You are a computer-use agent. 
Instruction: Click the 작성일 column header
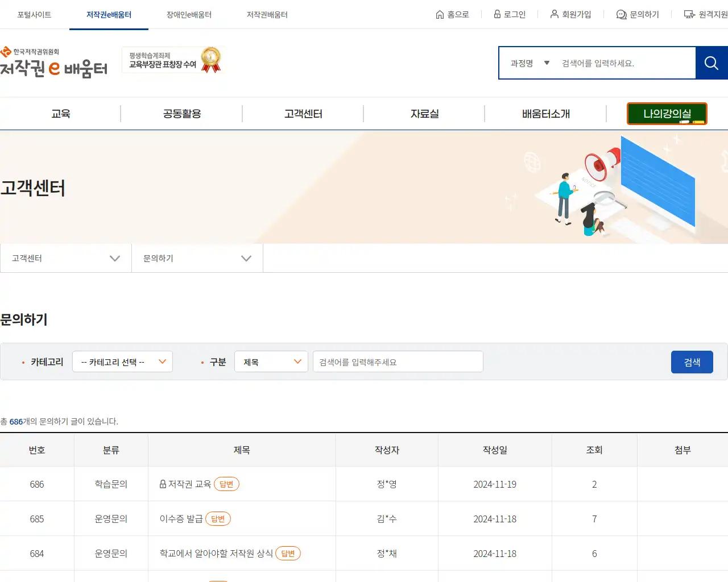pos(495,450)
